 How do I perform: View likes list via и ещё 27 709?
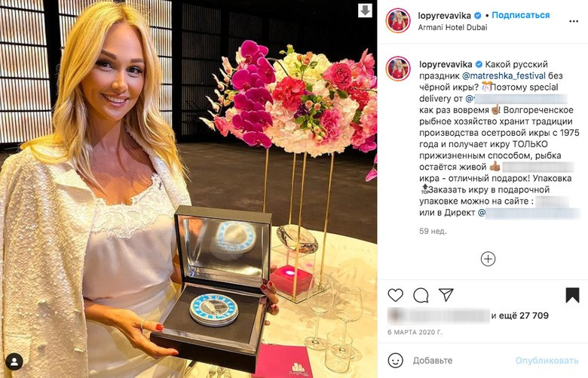[519, 315]
